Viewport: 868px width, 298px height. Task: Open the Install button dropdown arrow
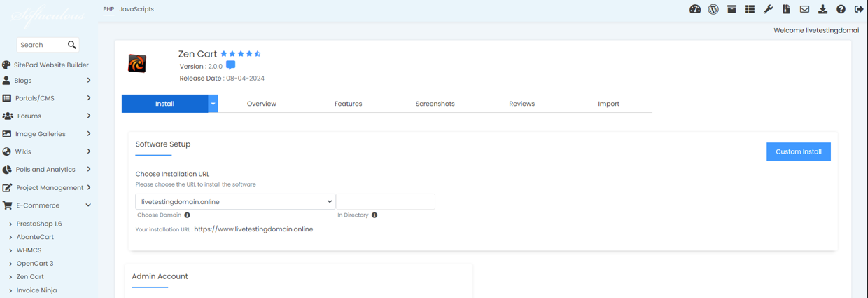coord(213,104)
